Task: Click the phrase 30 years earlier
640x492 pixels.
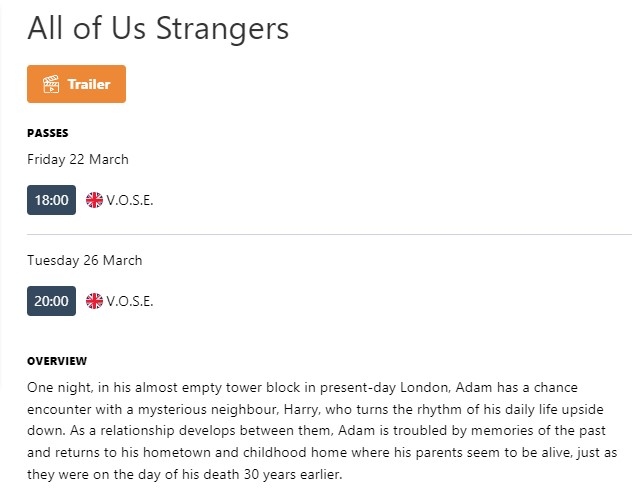Action: point(293,474)
